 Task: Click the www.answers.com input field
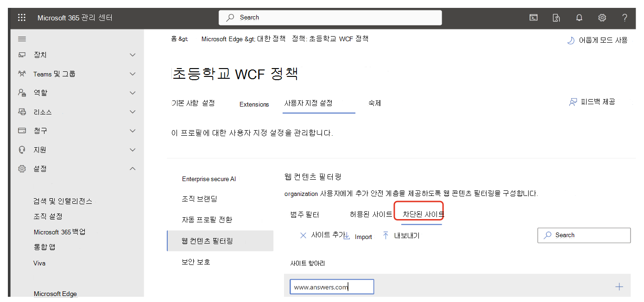tap(332, 286)
